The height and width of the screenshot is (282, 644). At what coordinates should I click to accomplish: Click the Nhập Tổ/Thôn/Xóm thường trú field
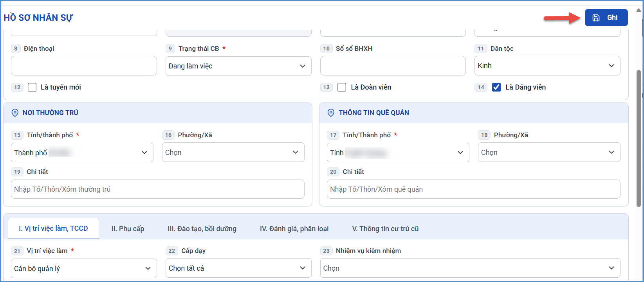[x=158, y=189]
